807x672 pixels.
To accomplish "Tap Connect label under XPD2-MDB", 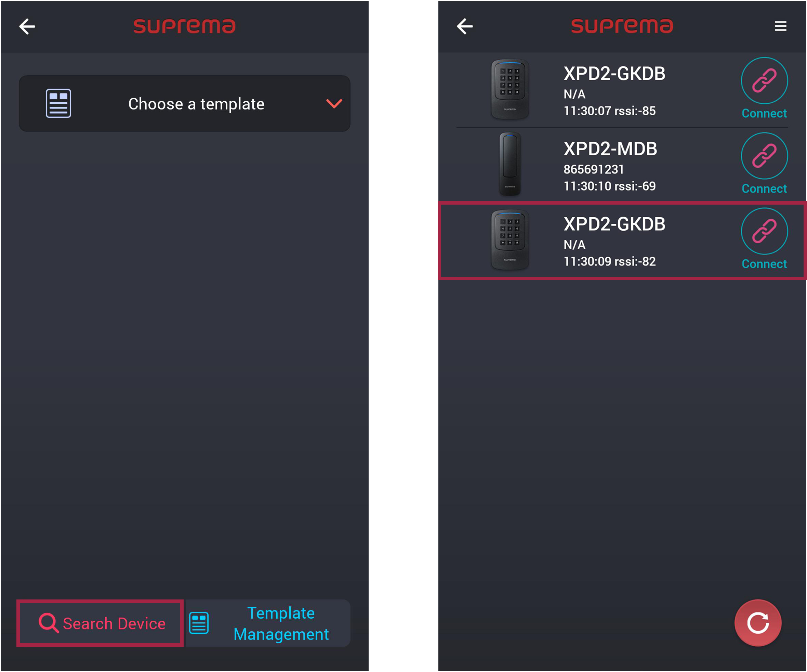I will click(x=764, y=189).
